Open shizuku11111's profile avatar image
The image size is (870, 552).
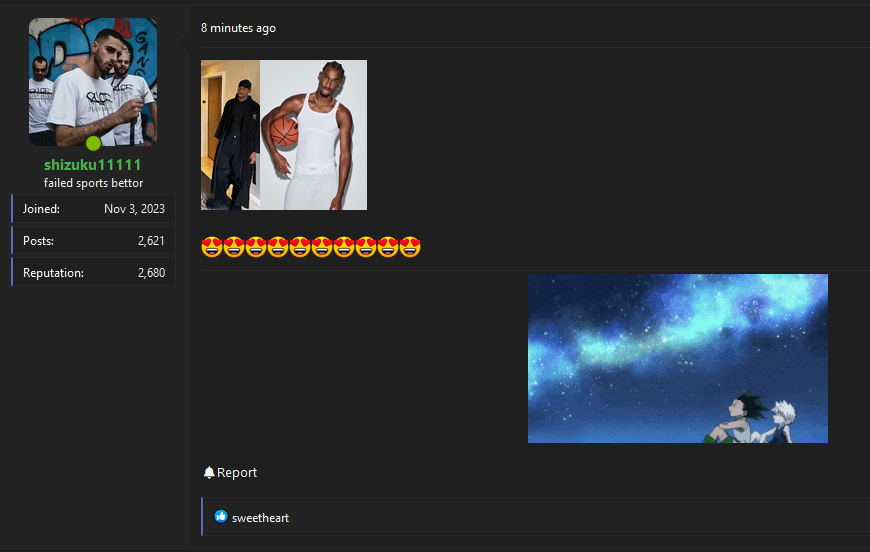[93, 82]
